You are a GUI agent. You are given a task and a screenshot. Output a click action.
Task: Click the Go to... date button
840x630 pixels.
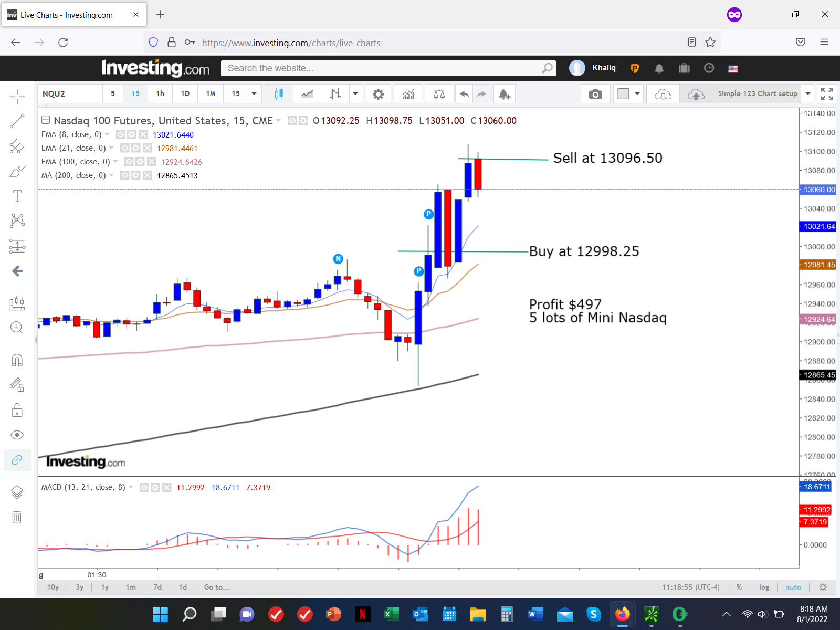pos(217,587)
